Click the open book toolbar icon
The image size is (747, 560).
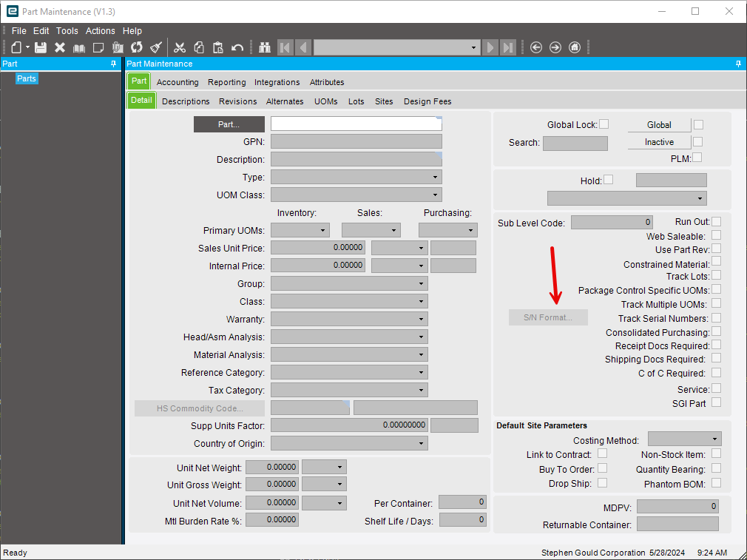coord(78,47)
